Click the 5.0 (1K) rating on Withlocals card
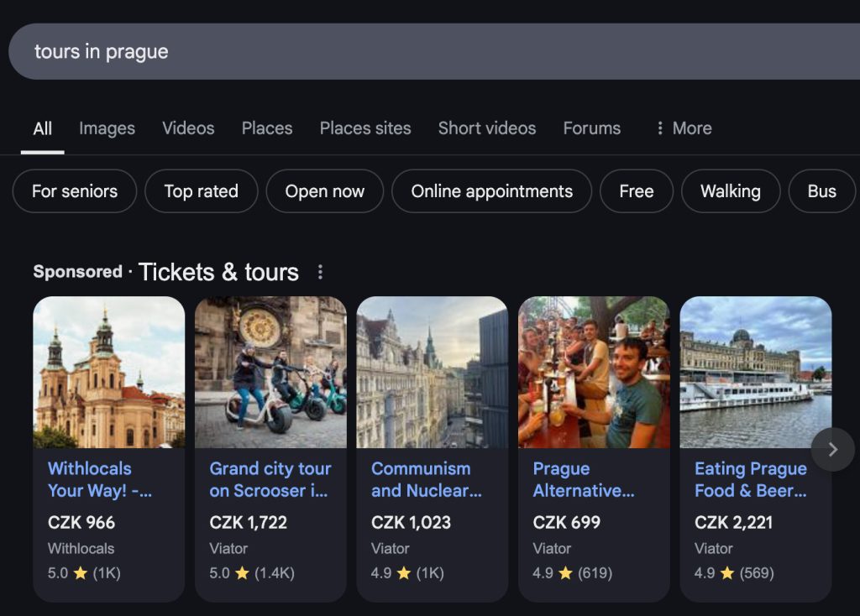This screenshot has height=616, width=860. click(x=84, y=573)
